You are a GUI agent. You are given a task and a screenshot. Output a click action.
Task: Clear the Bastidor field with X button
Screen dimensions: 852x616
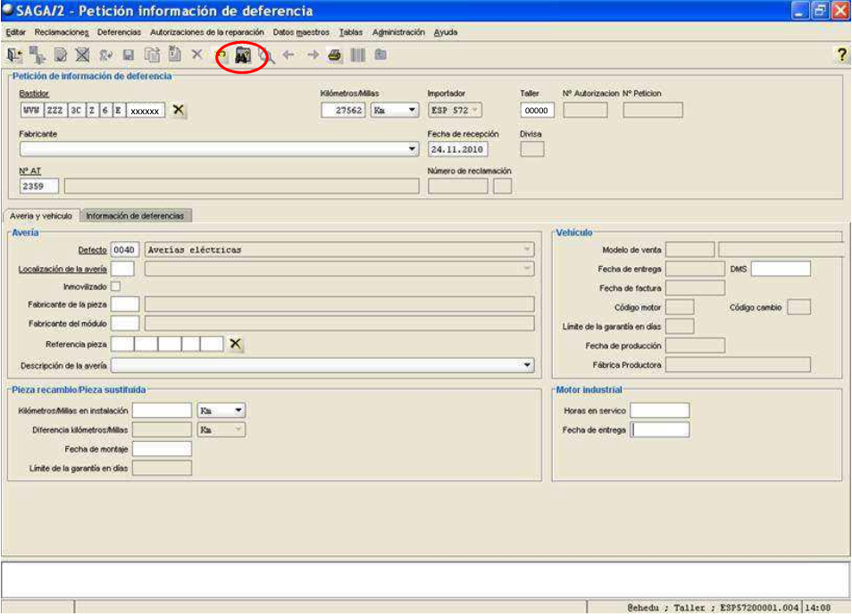pos(179,111)
